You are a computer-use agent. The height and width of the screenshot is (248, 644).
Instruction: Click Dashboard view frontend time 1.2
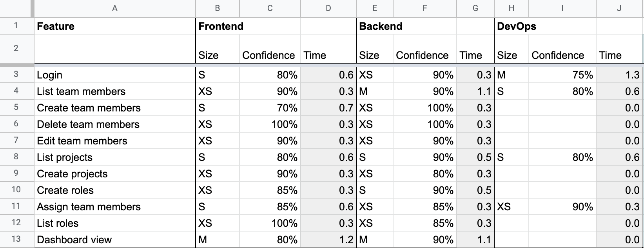pos(328,239)
